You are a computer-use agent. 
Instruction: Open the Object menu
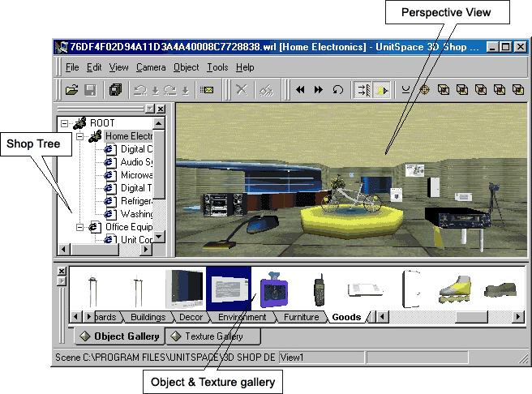pyautogui.click(x=187, y=67)
